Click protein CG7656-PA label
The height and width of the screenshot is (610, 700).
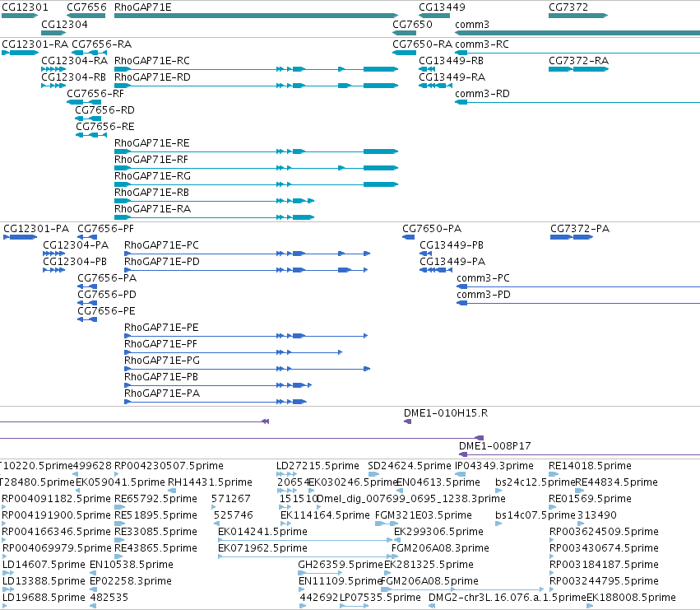[x=107, y=278]
